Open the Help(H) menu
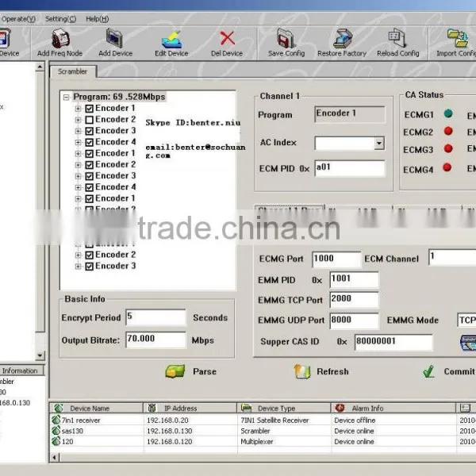The width and height of the screenshot is (476, 476). click(x=97, y=19)
